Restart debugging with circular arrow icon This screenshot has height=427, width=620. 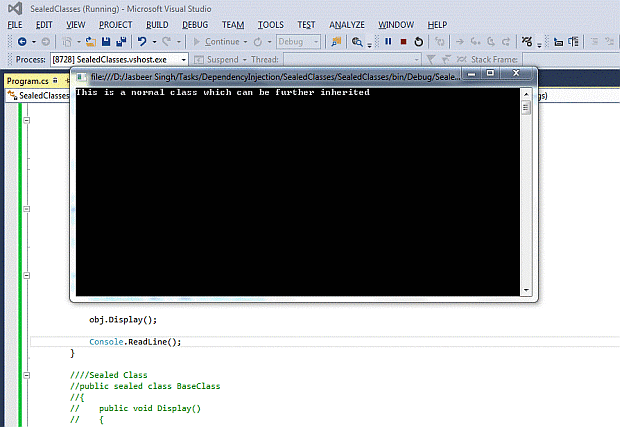click(x=418, y=42)
